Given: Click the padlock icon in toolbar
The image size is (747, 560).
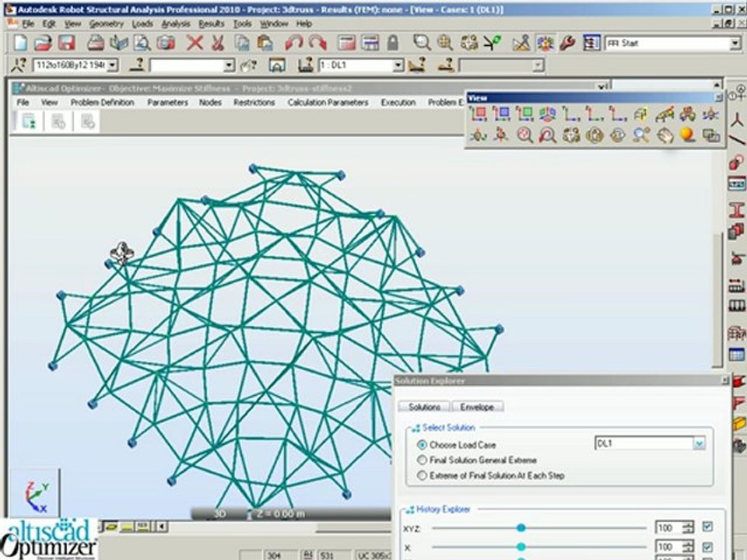Looking at the screenshot, I should tap(392, 44).
